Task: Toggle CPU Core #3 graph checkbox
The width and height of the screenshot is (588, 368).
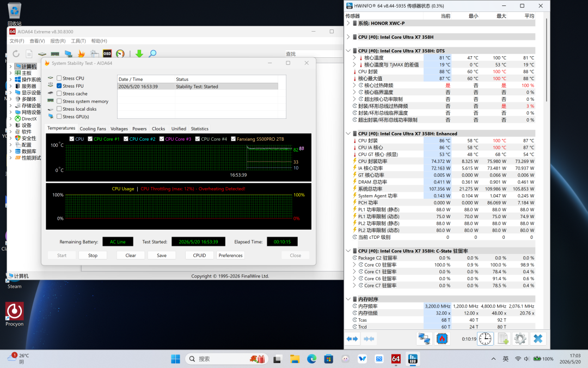Action: pyautogui.click(x=162, y=139)
